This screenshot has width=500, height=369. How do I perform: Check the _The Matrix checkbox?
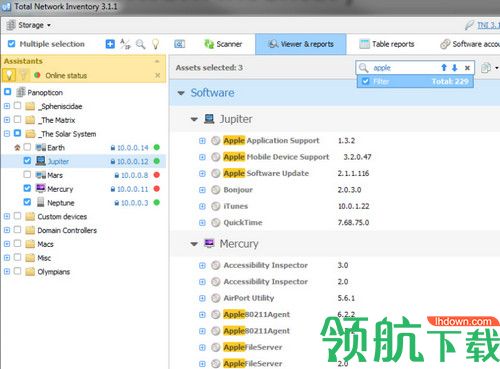17,119
